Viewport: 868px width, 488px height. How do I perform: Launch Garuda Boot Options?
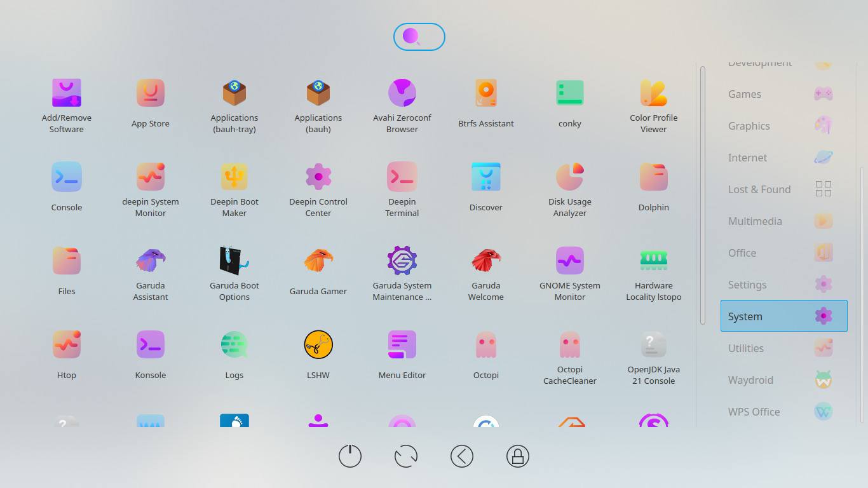pyautogui.click(x=234, y=273)
